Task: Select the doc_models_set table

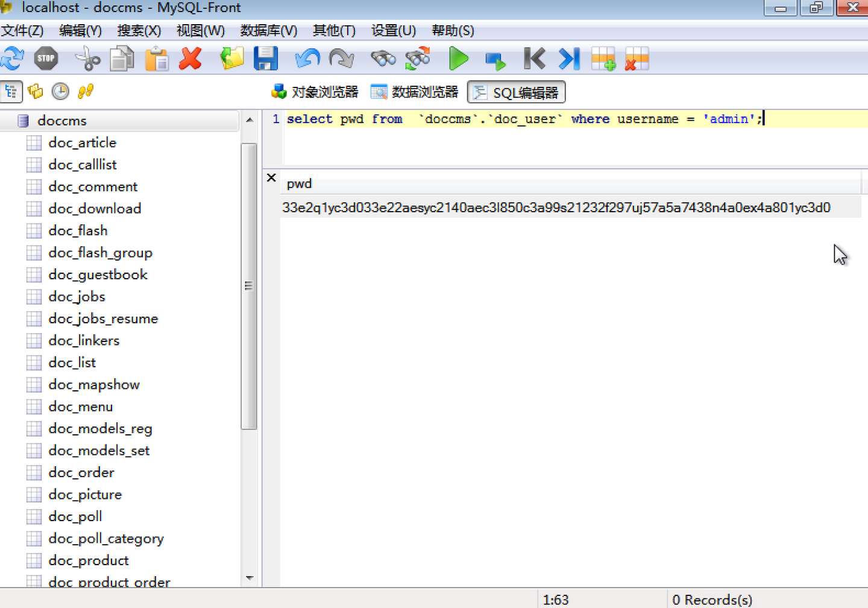Action: (x=99, y=451)
